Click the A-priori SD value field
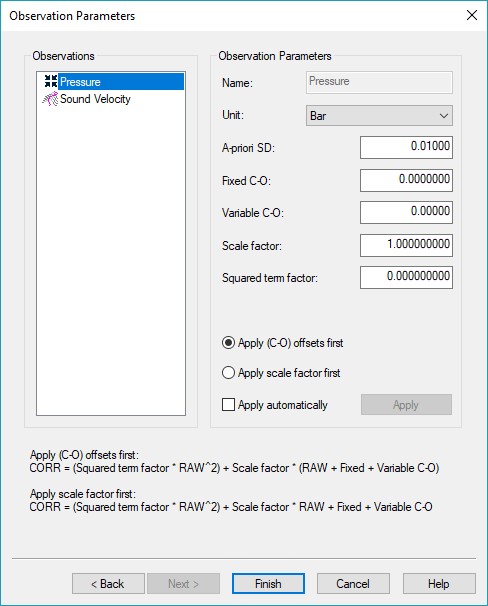 [406, 147]
